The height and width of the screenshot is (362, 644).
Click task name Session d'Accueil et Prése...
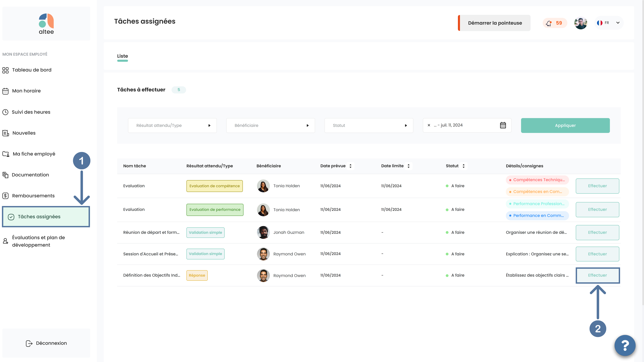tap(151, 254)
